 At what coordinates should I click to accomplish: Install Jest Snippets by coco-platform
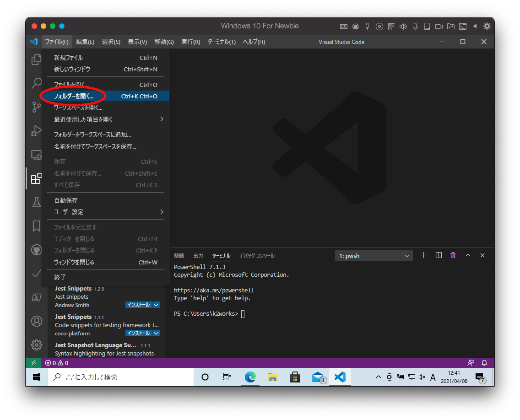139,333
